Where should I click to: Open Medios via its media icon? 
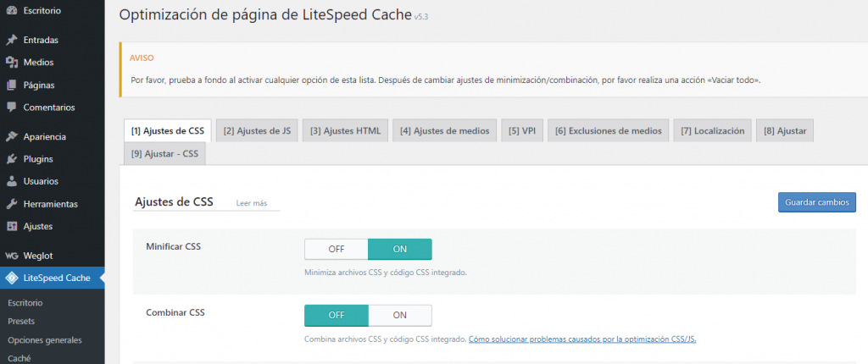click(x=11, y=62)
